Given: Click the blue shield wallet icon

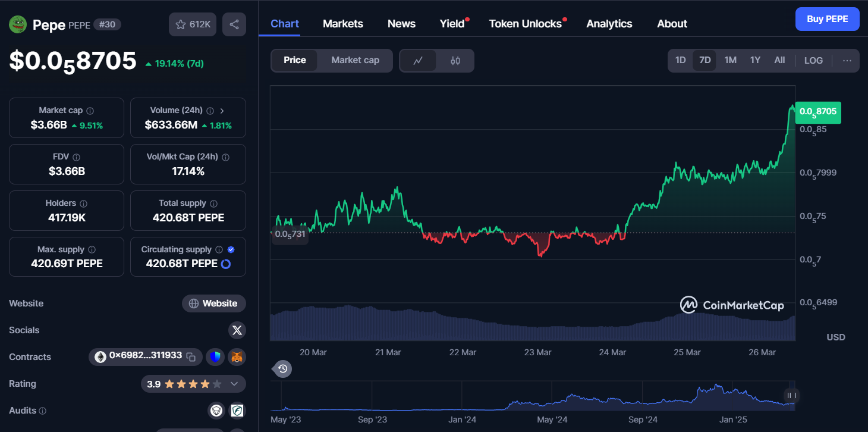Looking at the screenshot, I should [215, 357].
